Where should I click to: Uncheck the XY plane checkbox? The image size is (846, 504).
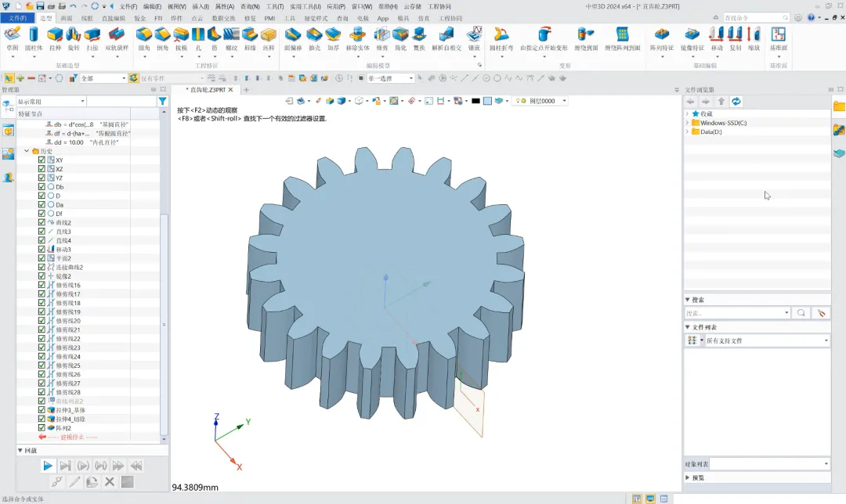click(x=42, y=160)
